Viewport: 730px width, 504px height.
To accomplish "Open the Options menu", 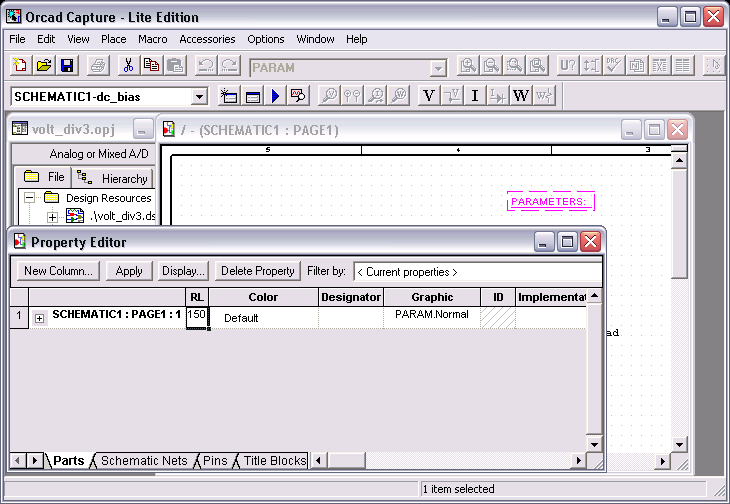I will (266, 39).
